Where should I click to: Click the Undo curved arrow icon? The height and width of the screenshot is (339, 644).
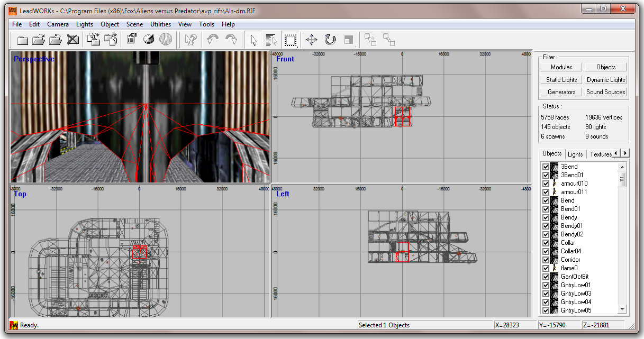[x=213, y=40]
